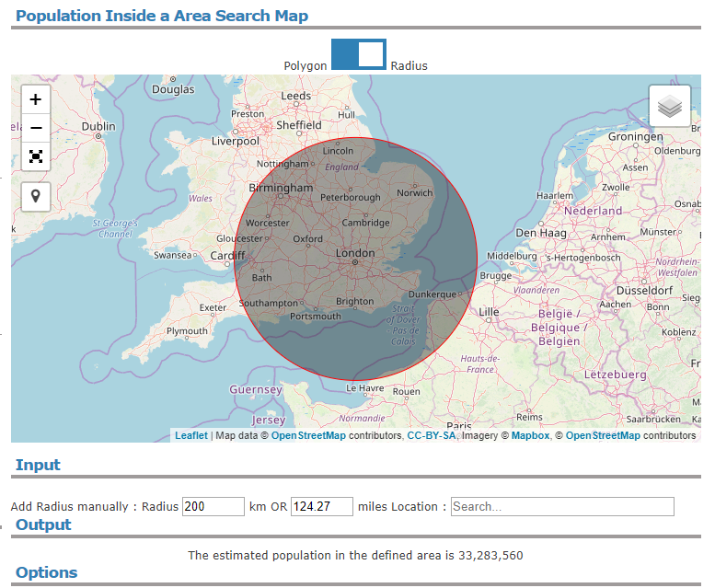Focus the Location search box
The width and height of the screenshot is (715, 588).
[x=561, y=506]
